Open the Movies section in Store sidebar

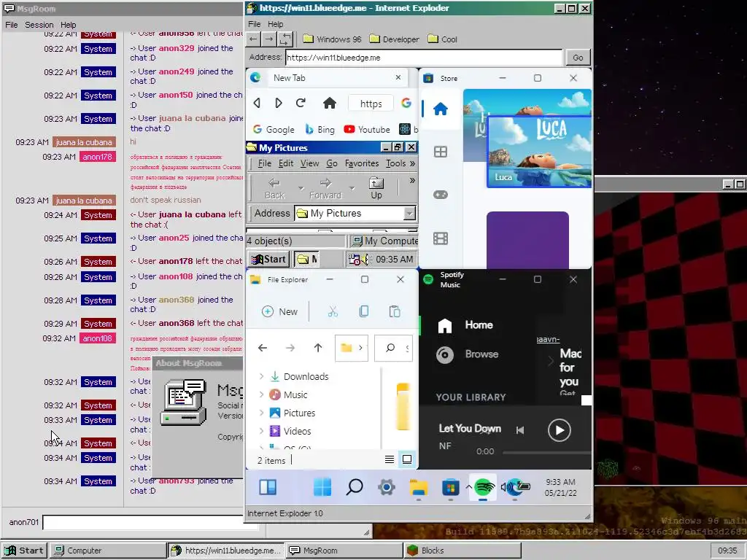click(x=440, y=238)
